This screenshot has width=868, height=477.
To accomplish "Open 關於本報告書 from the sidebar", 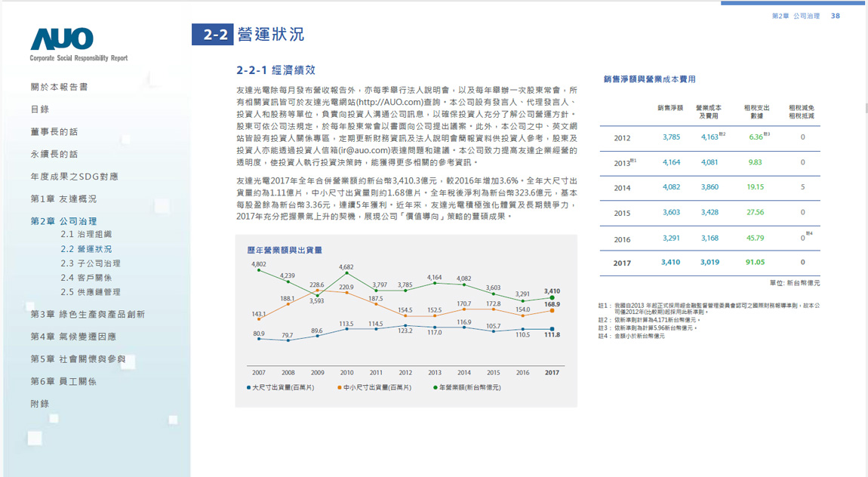I will [59, 87].
